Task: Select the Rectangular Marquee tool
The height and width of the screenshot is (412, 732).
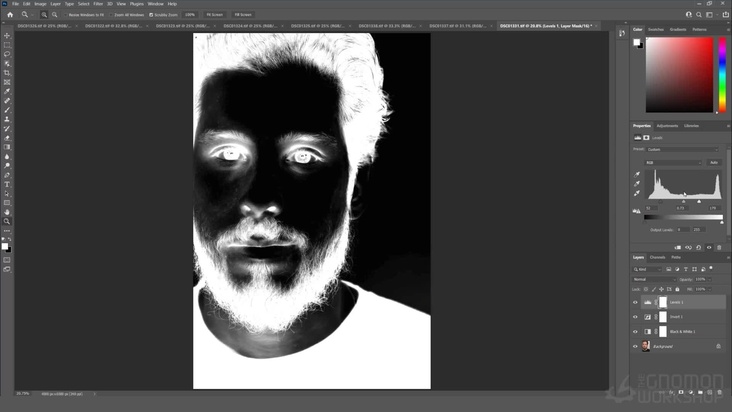Action: tap(7, 45)
